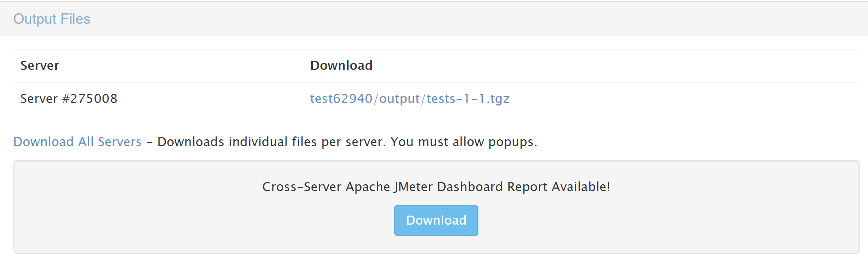Click the Download column header
Screen dimensions: 868x257
point(341,65)
